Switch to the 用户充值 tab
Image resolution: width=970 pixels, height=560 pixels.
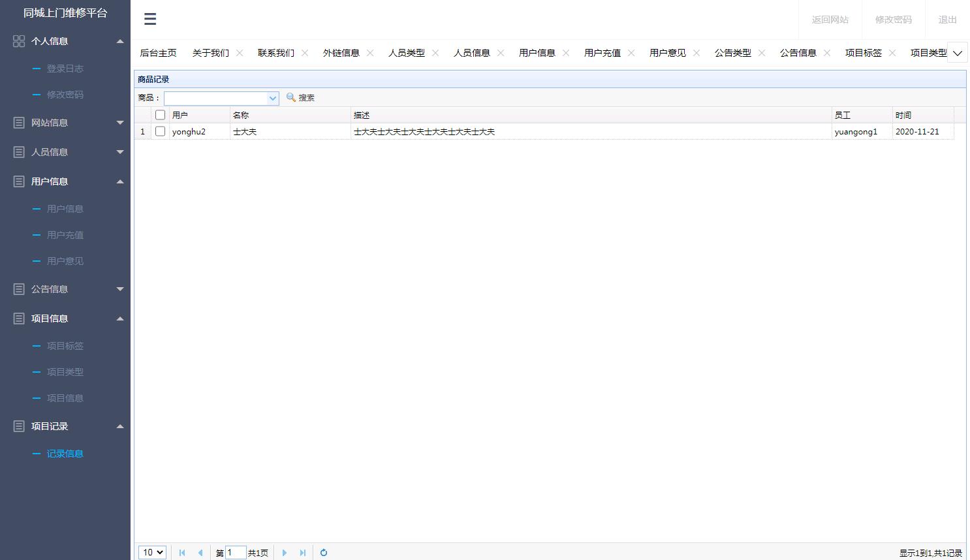602,53
